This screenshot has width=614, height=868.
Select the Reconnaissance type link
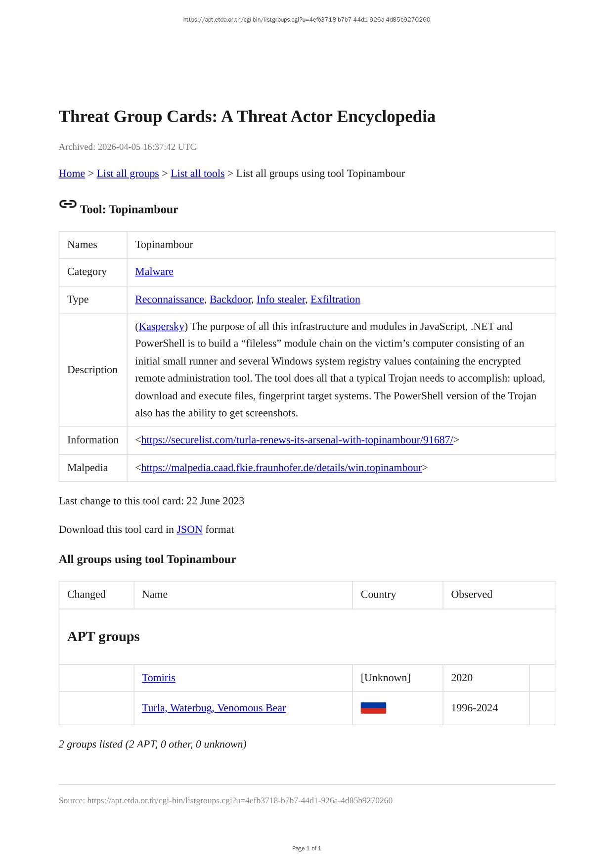pyautogui.click(x=170, y=300)
